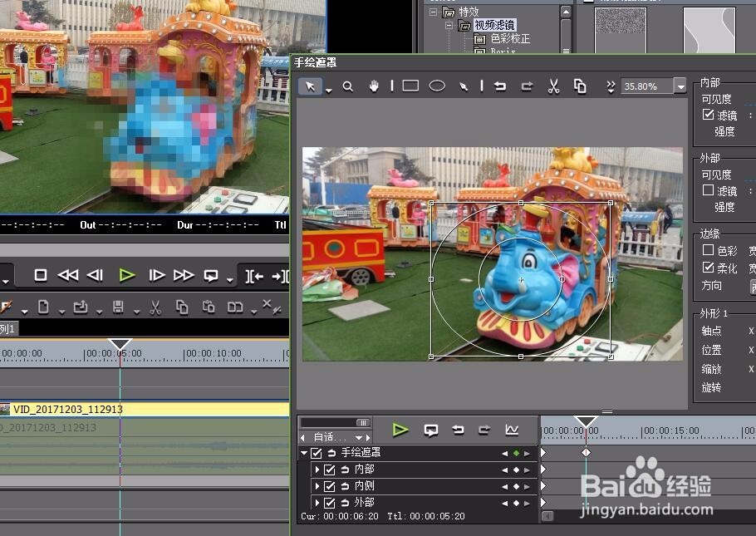Go to next keyframe on 外部 row
This screenshot has width=756, height=536.
(x=527, y=504)
